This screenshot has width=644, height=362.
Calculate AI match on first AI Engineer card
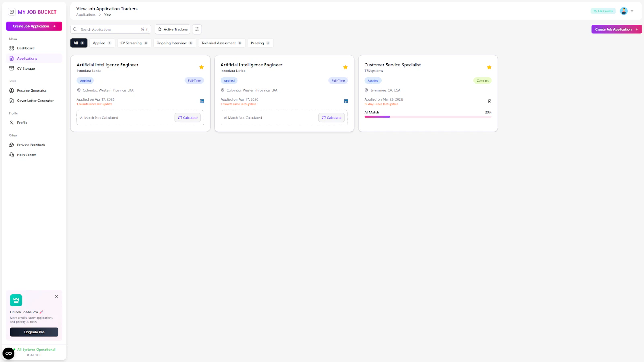pos(188,118)
